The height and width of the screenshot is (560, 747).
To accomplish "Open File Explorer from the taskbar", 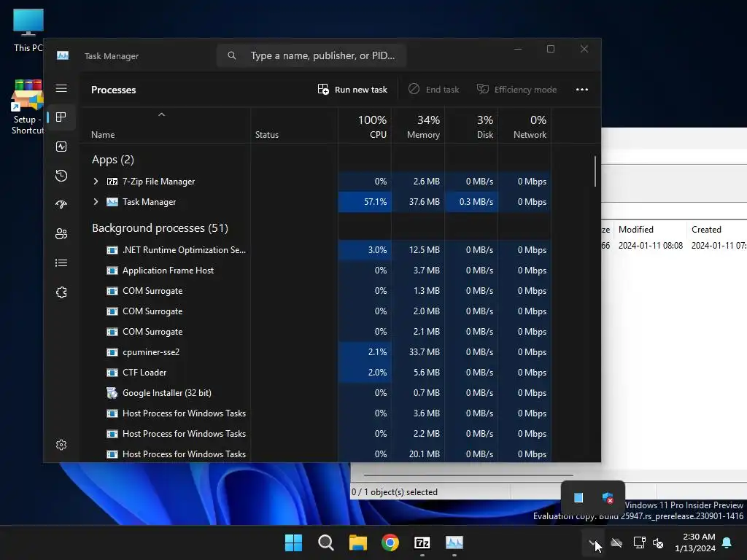I will tap(357, 542).
